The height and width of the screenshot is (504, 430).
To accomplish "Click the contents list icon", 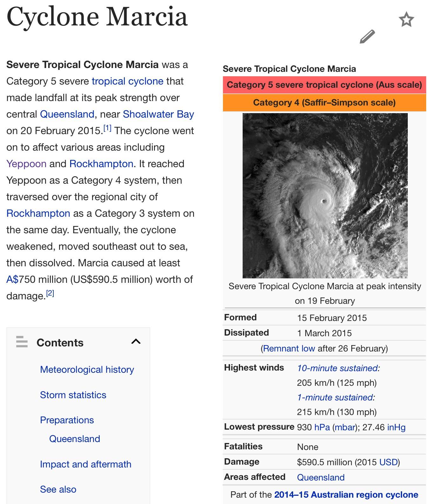I will click(x=22, y=342).
